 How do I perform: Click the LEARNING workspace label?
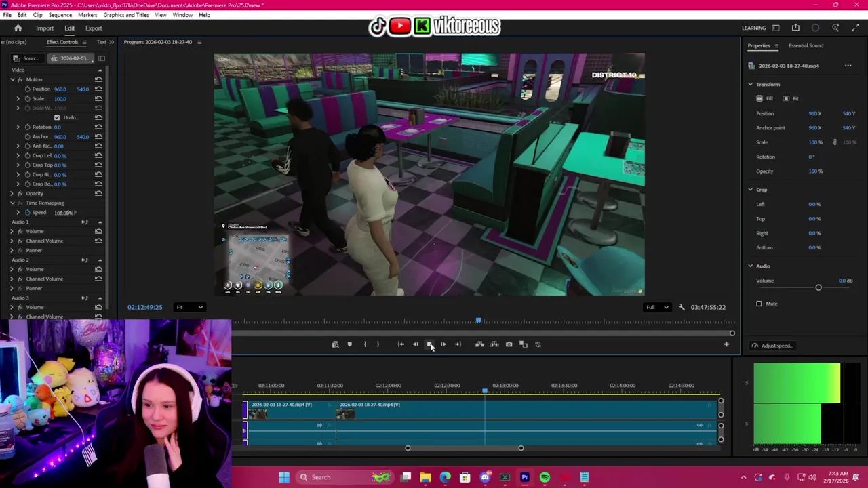(753, 28)
